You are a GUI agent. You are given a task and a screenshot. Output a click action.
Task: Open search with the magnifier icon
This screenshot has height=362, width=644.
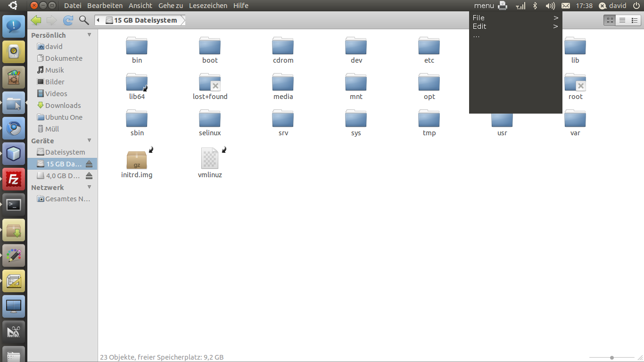[x=84, y=20]
